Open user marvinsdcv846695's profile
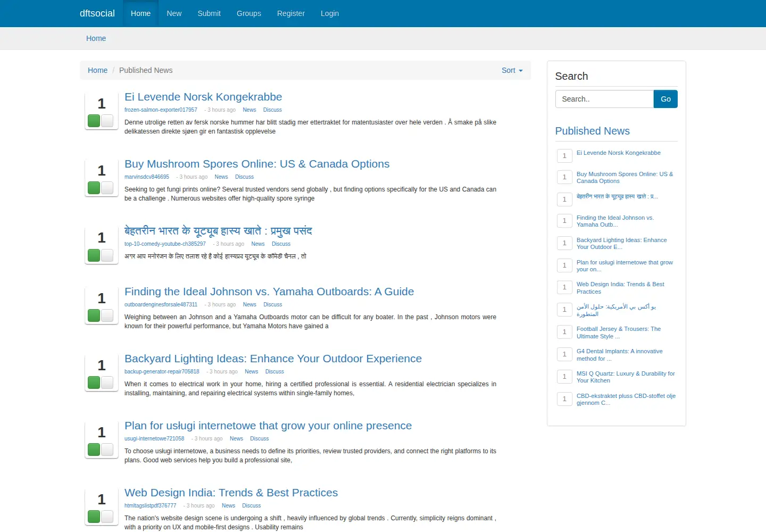 click(147, 177)
